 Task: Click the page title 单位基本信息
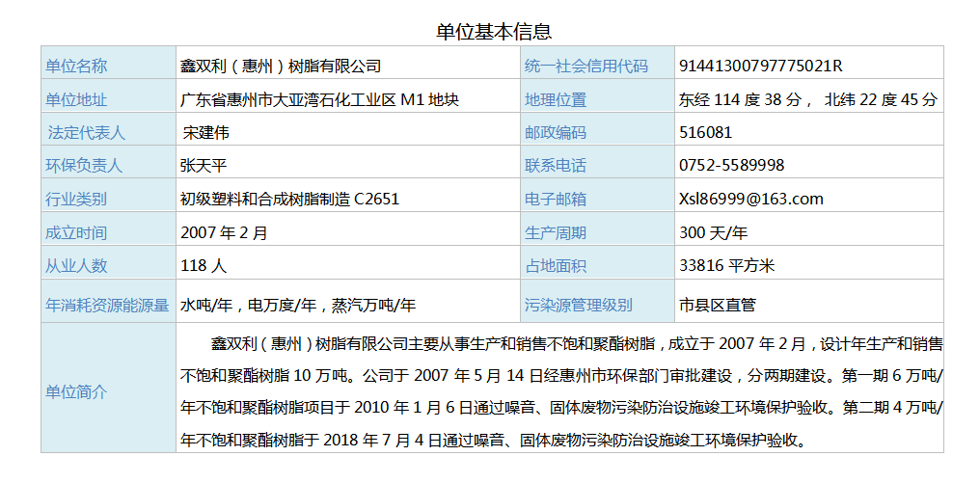[493, 31]
